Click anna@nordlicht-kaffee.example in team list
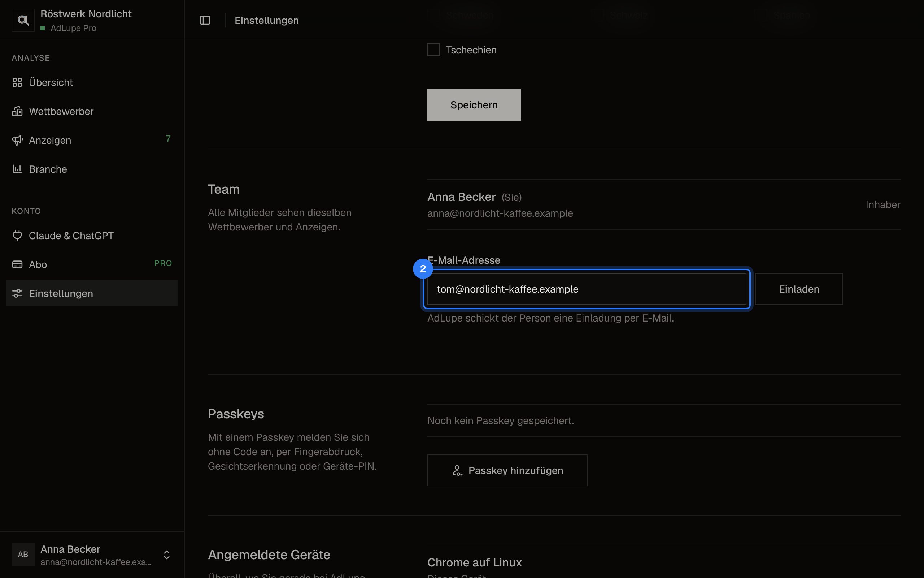This screenshot has width=924, height=578. pos(500,213)
